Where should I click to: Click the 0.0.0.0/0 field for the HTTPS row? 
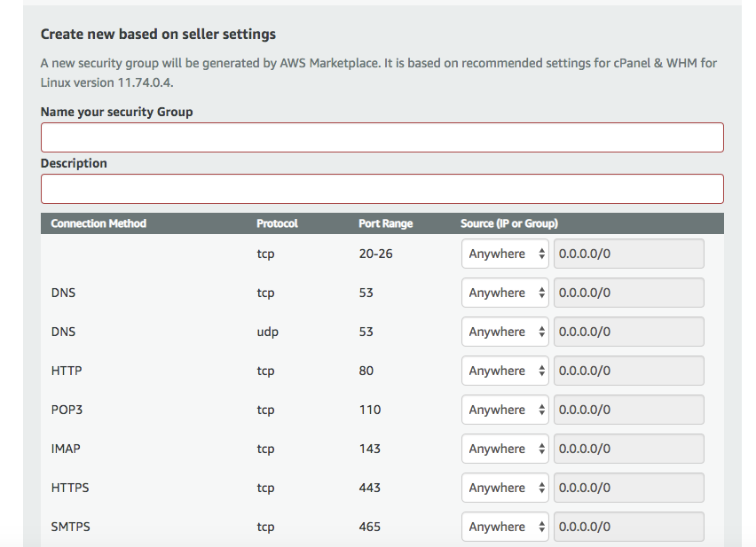[628, 487]
